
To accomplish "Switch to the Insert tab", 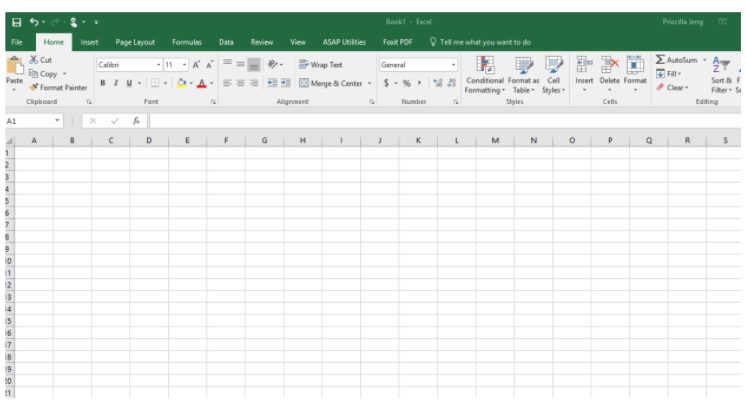I will click(90, 42).
